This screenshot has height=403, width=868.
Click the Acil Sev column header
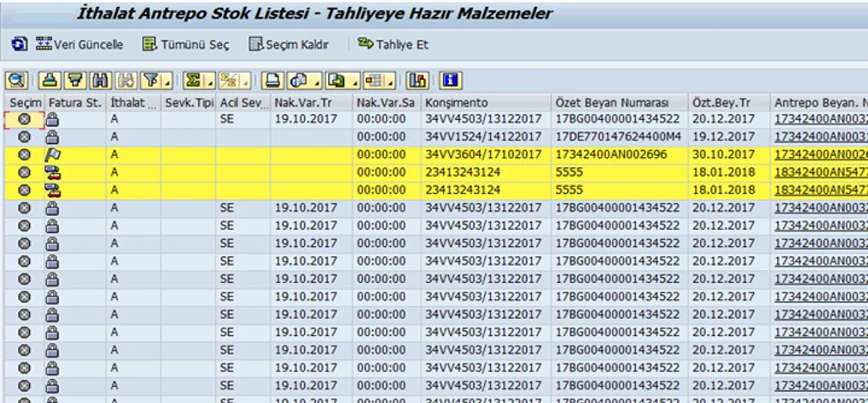(x=243, y=103)
